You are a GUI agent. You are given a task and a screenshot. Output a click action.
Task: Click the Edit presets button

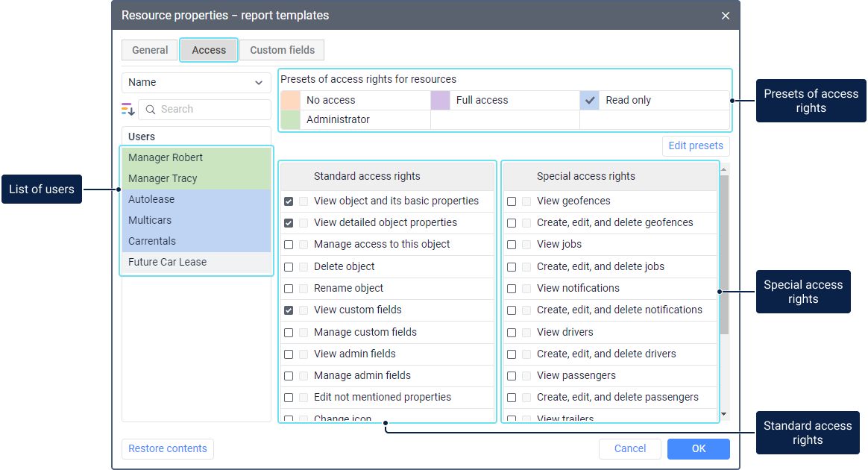pyautogui.click(x=695, y=145)
